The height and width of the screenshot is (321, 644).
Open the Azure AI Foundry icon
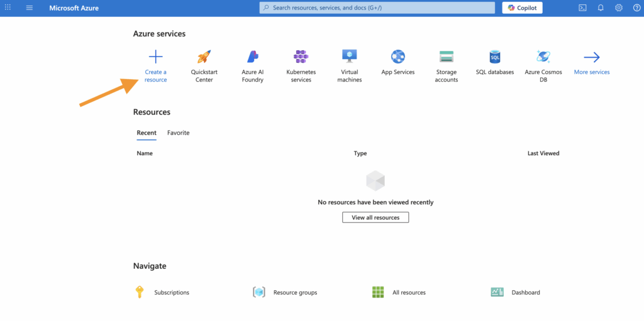pyautogui.click(x=253, y=57)
